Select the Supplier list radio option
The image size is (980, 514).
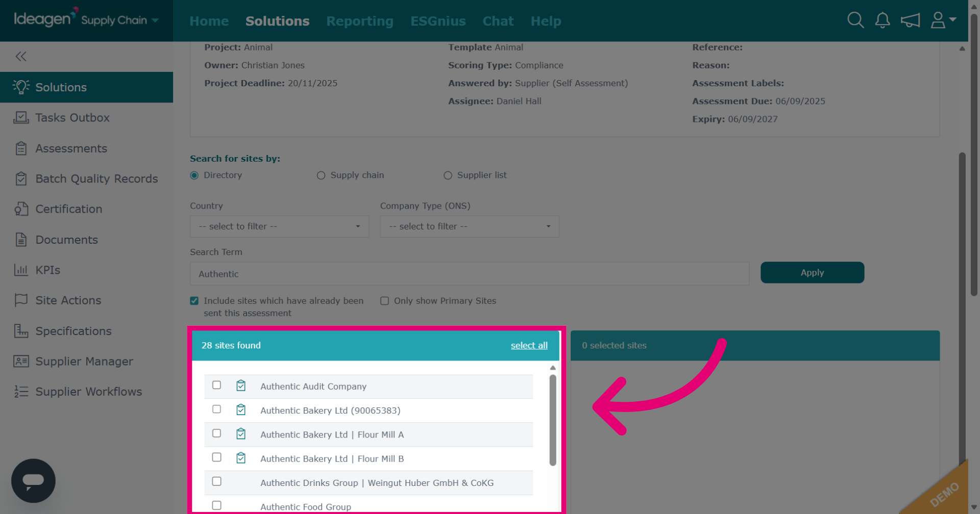pos(448,175)
